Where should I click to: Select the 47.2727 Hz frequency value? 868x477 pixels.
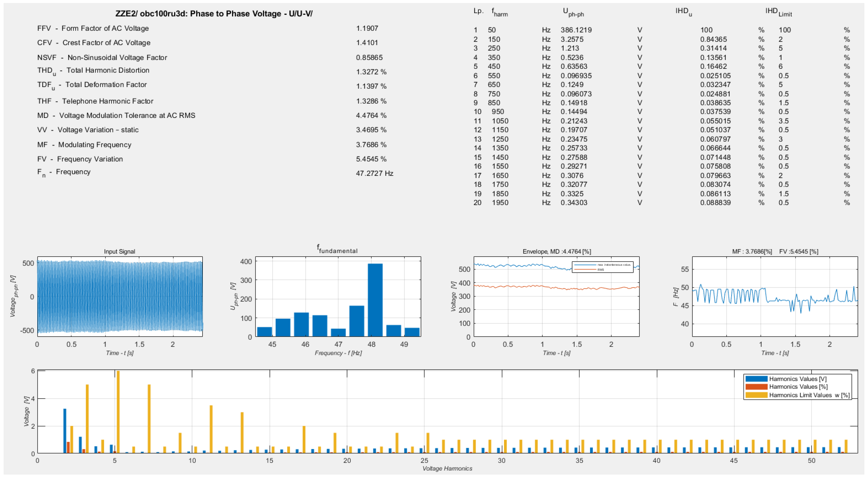coord(374,173)
